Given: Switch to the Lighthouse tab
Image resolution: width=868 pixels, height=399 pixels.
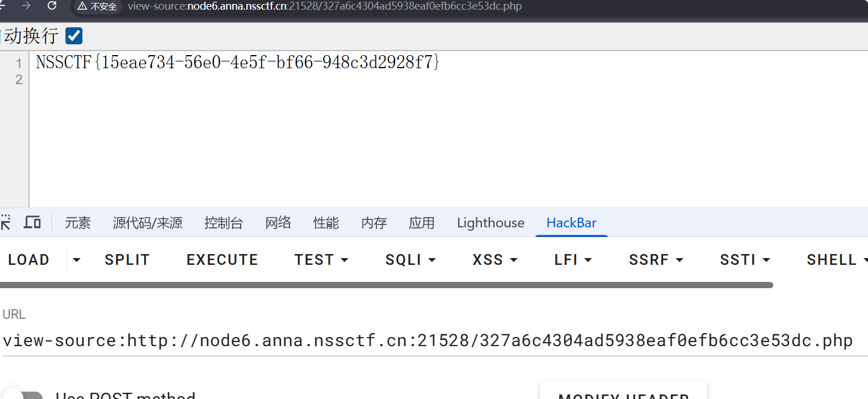Looking at the screenshot, I should [x=490, y=223].
